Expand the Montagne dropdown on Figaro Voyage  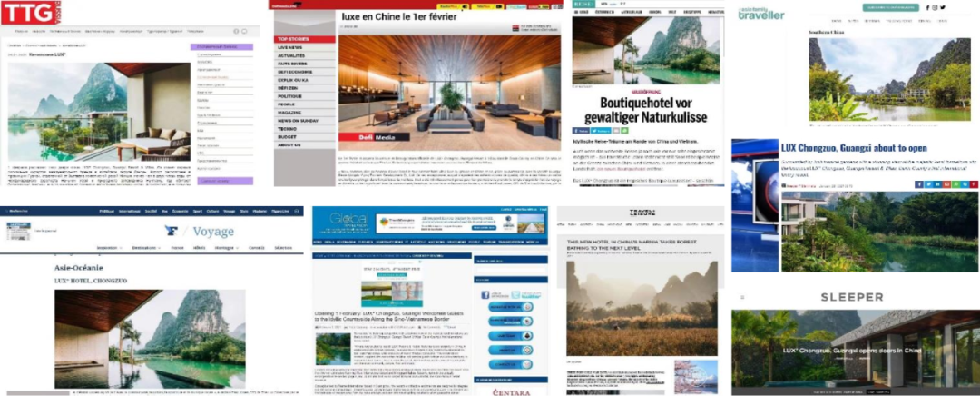click(x=228, y=248)
